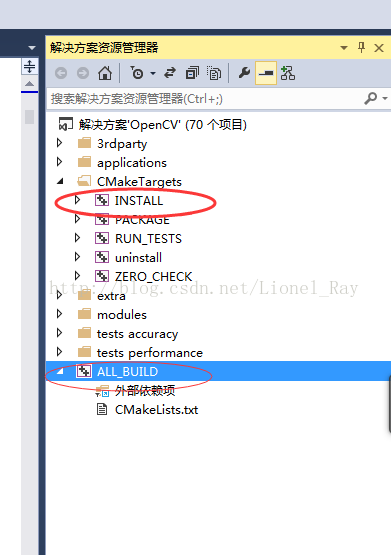Click the View Class Diagram icon
This screenshot has width=391, height=555.
point(287,73)
